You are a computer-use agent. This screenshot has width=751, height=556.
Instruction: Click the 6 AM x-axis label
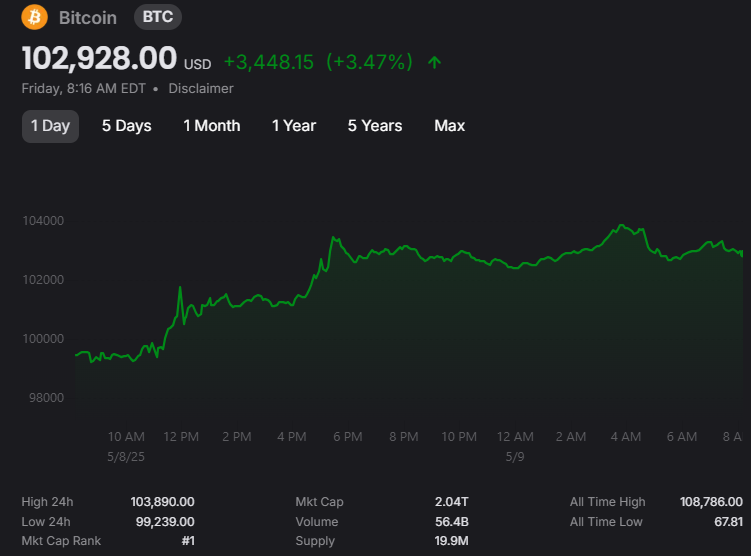coord(682,437)
